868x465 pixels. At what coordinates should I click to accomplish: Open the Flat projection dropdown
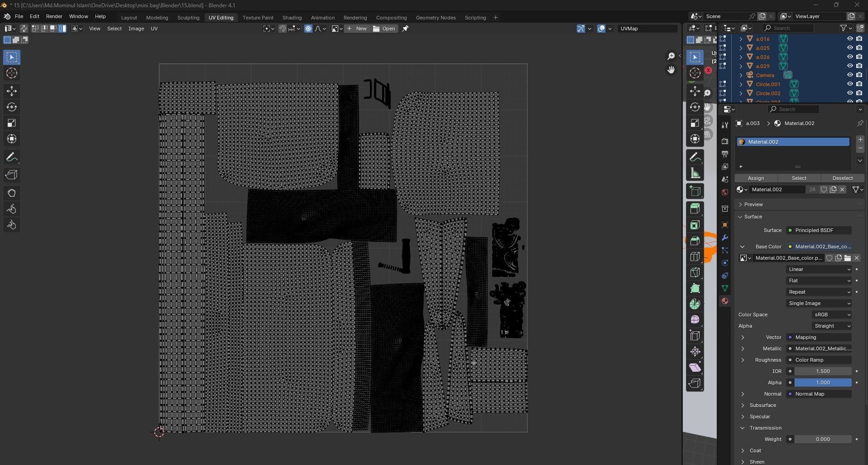click(819, 281)
